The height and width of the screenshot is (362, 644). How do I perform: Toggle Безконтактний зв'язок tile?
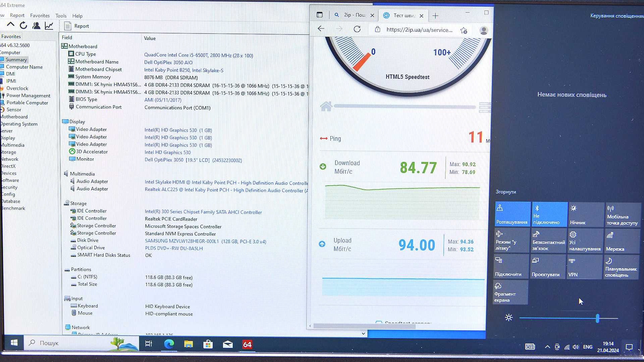548,241
